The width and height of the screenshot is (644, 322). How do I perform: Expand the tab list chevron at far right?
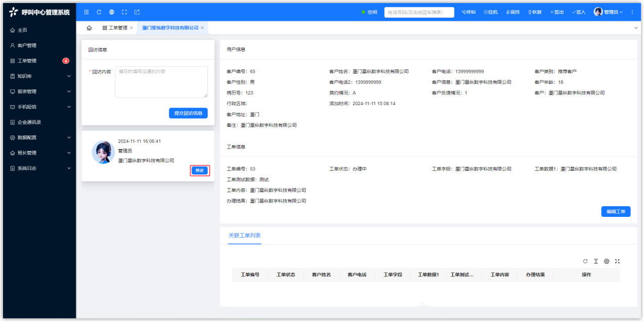click(636, 28)
